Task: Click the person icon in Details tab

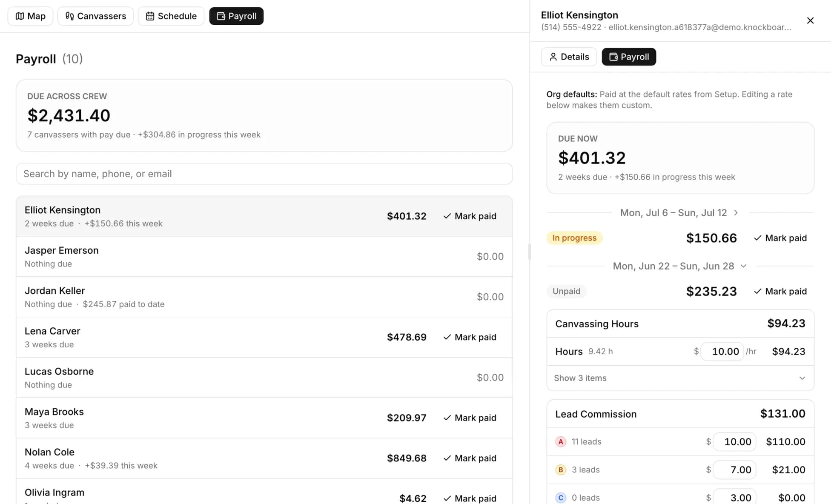Action: click(553, 57)
